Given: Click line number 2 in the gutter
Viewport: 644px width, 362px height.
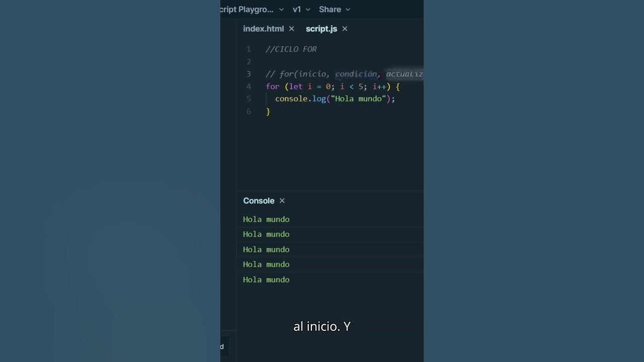Looking at the screenshot, I should [x=249, y=61].
